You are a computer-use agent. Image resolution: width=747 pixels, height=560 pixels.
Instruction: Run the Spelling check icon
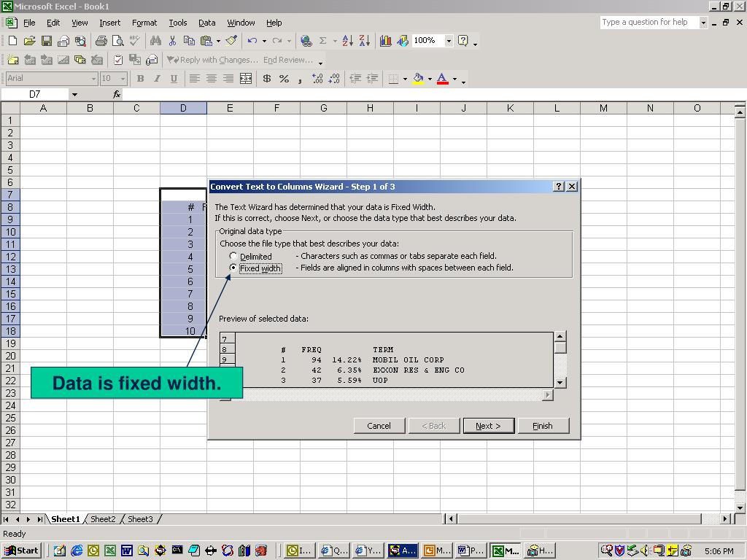coord(134,41)
